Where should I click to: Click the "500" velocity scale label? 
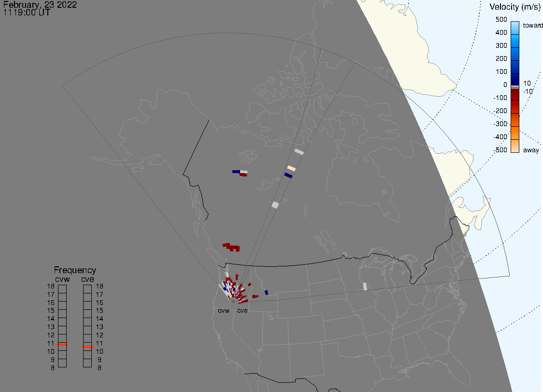pos(501,19)
